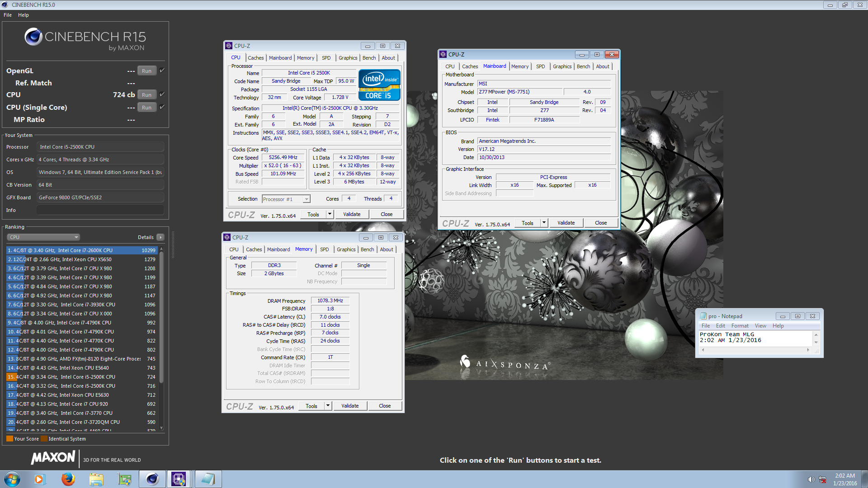Click the volume speaker tray icon
The image size is (868, 488).
pyautogui.click(x=811, y=479)
